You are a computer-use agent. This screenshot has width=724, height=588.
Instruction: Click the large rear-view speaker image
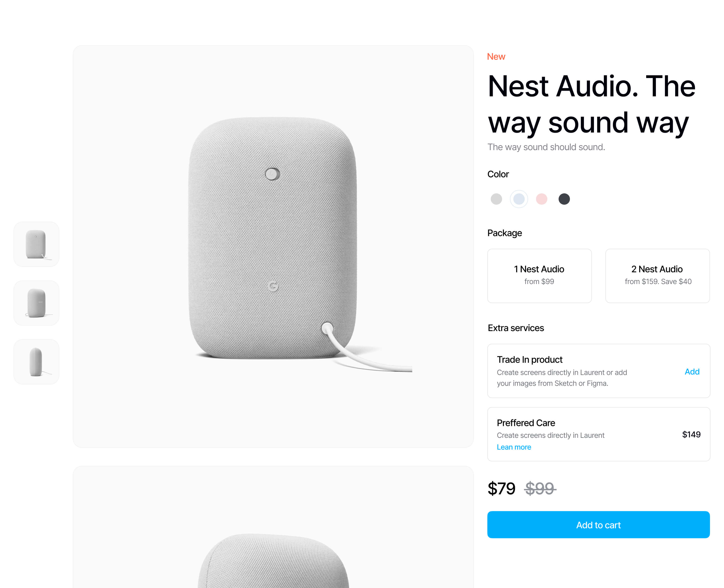[273, 246]
